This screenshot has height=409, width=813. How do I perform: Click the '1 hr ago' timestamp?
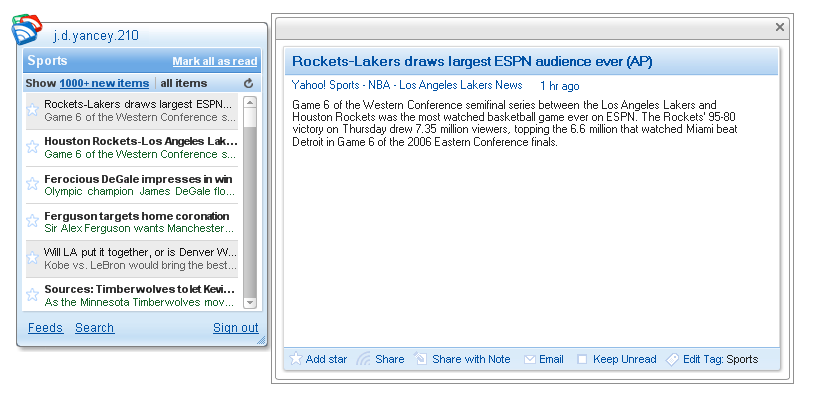(x=559, y=86)
